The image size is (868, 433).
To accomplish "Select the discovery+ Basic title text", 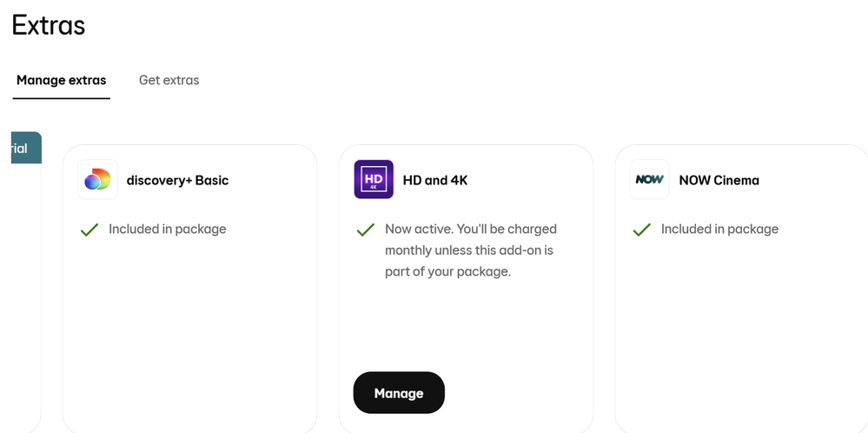I will (178, 180).
